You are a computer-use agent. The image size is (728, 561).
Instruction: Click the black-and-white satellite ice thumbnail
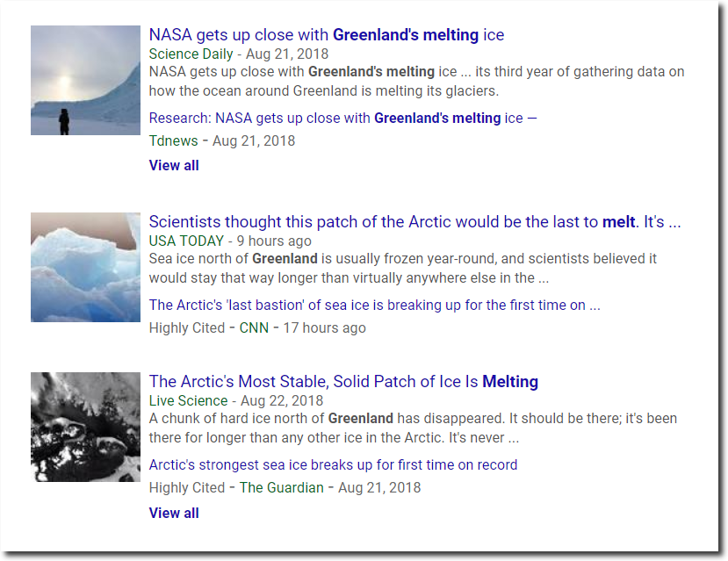tap(85, 427)
